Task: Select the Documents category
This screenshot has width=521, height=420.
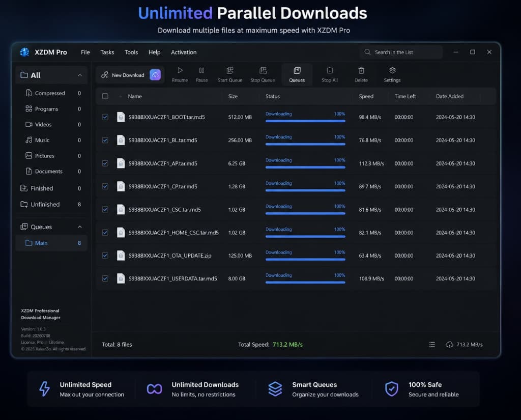Action: tap(51, 171)
